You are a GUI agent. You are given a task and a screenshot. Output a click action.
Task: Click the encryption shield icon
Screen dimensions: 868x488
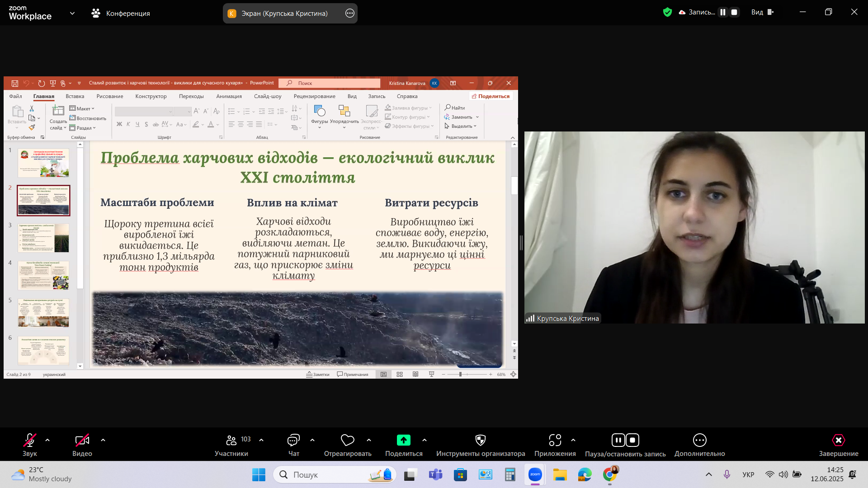pos(667,13)
